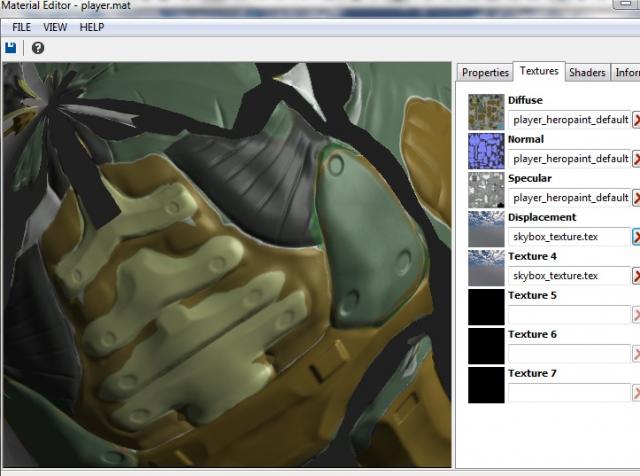Open the HELP menu
Image resolution: width=640 pixels, height=476 pixels.
pos(92,27)
